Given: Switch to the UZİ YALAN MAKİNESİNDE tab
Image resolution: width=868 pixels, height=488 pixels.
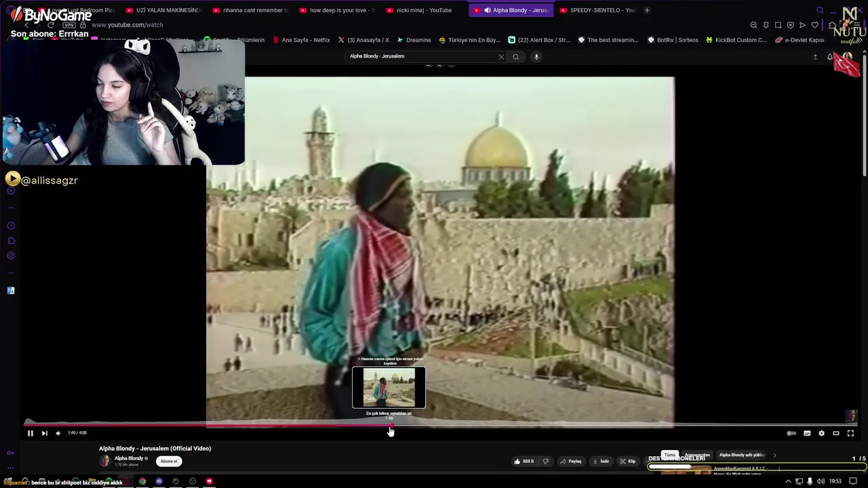Looking at the screenshot, I should (x=163, y=10).
